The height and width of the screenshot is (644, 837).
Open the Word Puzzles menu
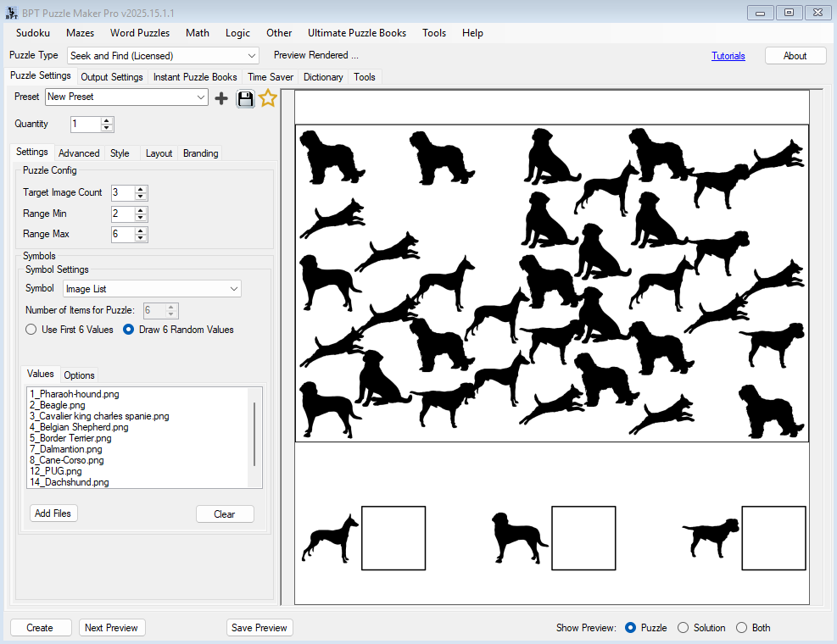pyautogui.click(x=139, y=33)
